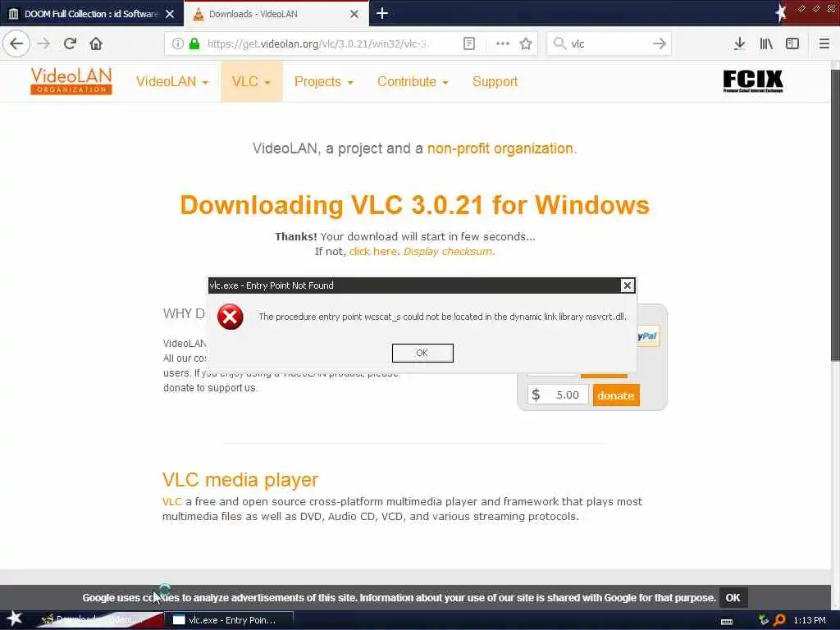Open the Support page link

(x=495, y=81)
